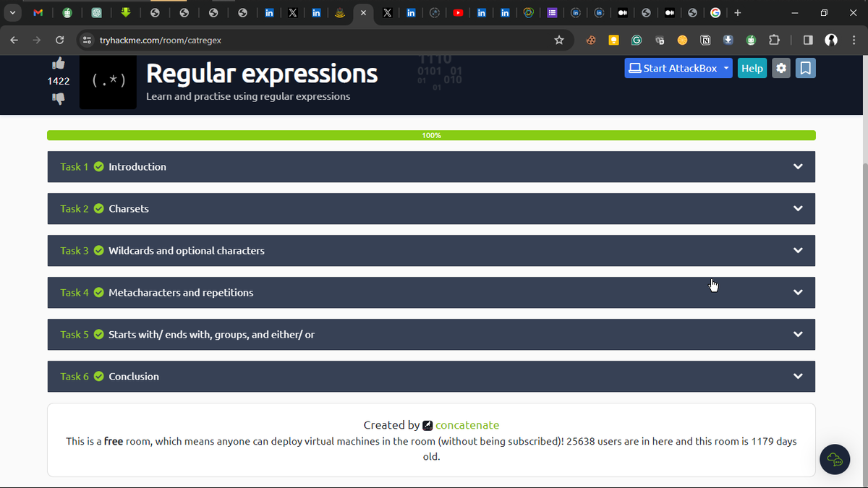The width and height of the screenshot is (868, 488).
Task: Click the address bar URL field
Action: point(325,40)
